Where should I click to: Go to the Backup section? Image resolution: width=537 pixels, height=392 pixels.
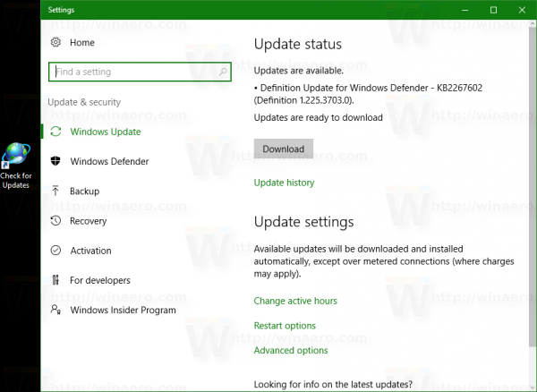pos(85,191)
